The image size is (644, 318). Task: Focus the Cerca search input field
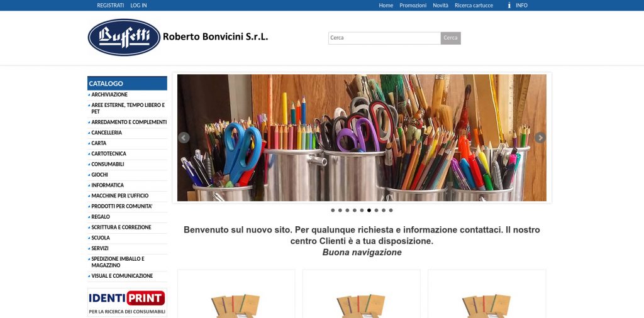(384, 38)
